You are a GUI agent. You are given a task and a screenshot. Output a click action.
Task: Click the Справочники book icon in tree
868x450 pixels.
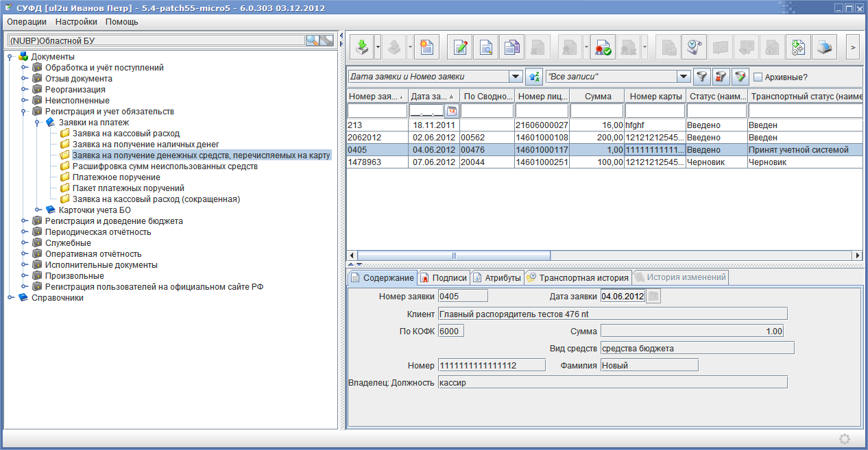23,298
